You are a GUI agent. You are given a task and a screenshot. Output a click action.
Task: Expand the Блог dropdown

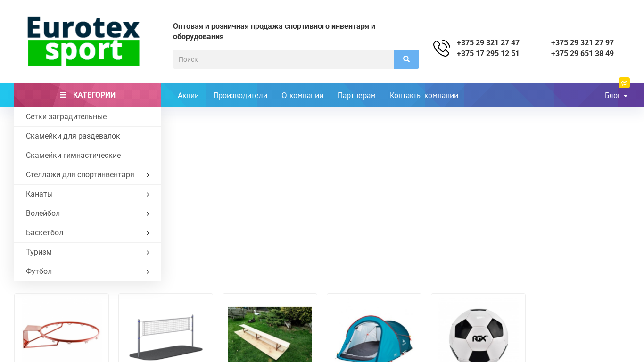(616, 95)
